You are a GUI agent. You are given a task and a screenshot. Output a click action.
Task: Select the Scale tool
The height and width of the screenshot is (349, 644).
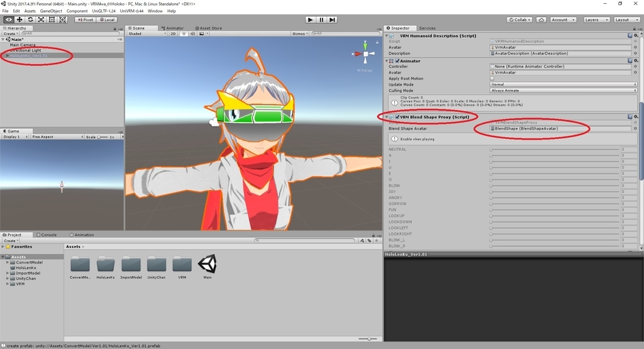41,19
